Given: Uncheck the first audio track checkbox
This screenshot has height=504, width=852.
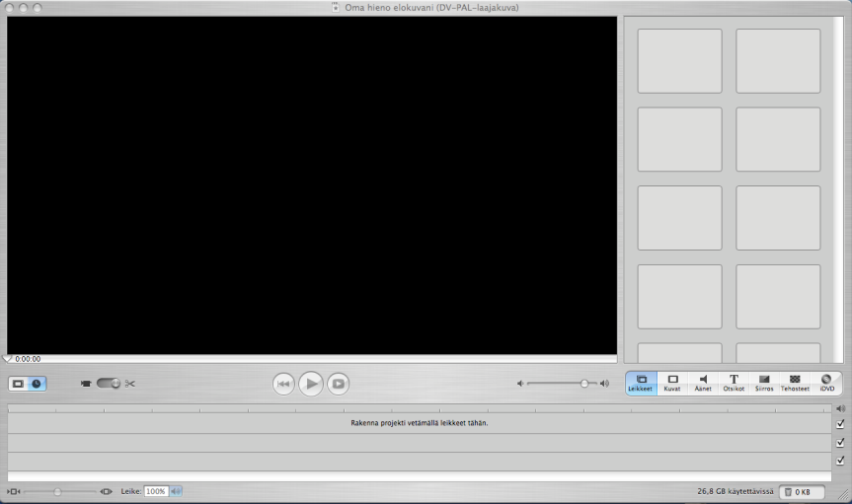Looking at the screenshot, I should (840, 443).
